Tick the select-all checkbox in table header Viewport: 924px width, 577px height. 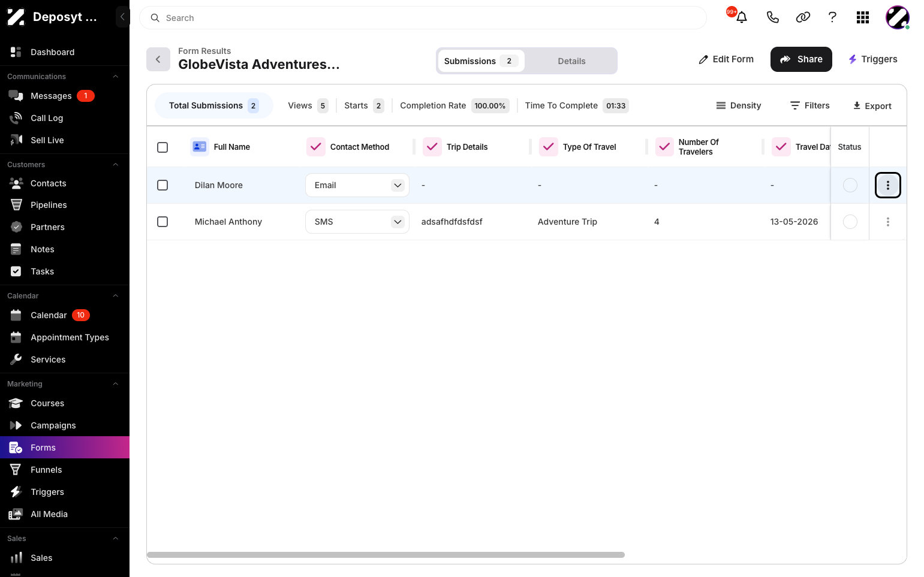tap(162, 147)
